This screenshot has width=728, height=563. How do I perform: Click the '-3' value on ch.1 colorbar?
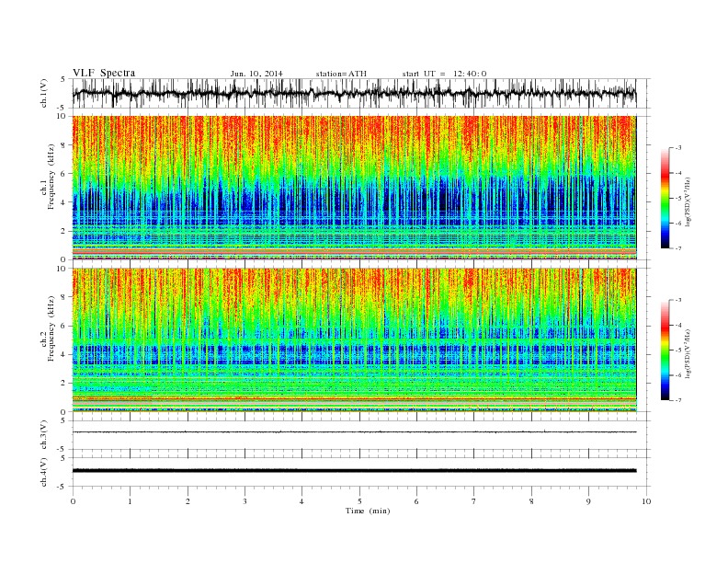pyautogui.click(x=677, y=148)
